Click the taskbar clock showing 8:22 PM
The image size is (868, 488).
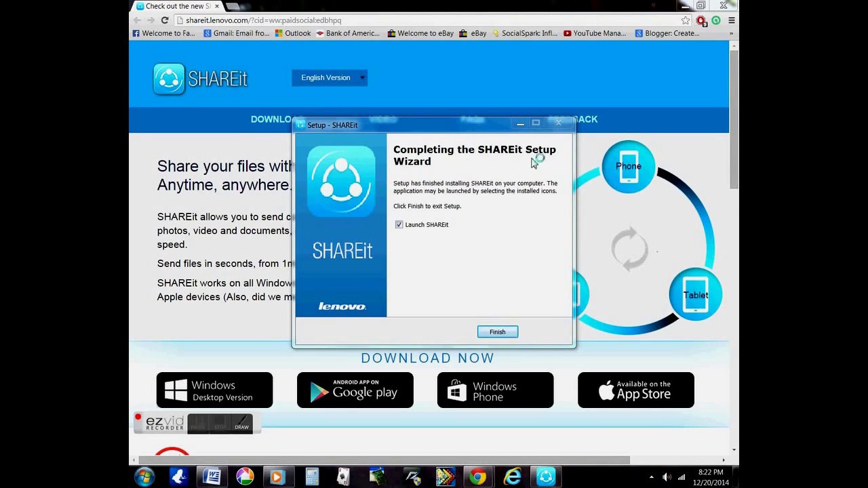(709, 477)
